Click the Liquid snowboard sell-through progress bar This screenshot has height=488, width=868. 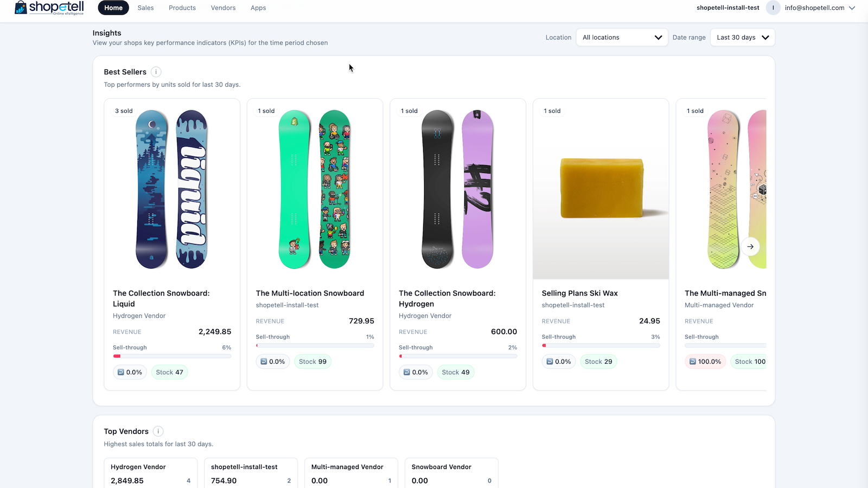point(172,356)
